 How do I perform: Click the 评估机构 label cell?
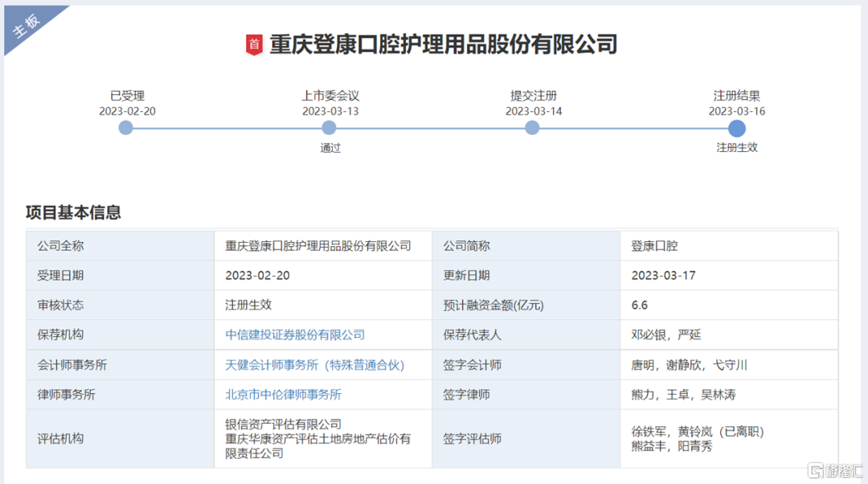point(120,439)
